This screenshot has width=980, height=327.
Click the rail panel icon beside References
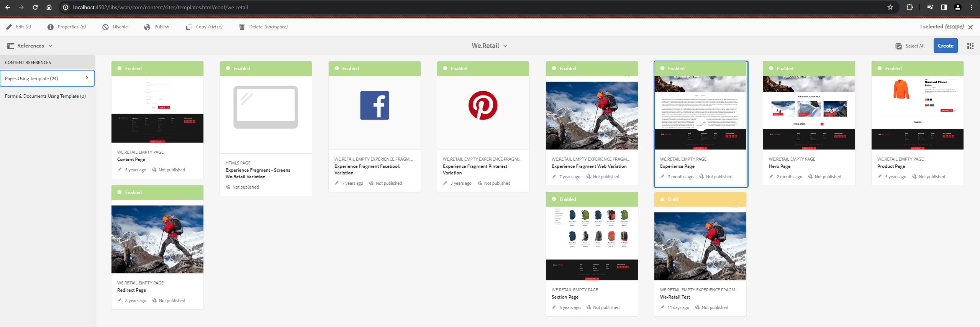click(10, 46)
